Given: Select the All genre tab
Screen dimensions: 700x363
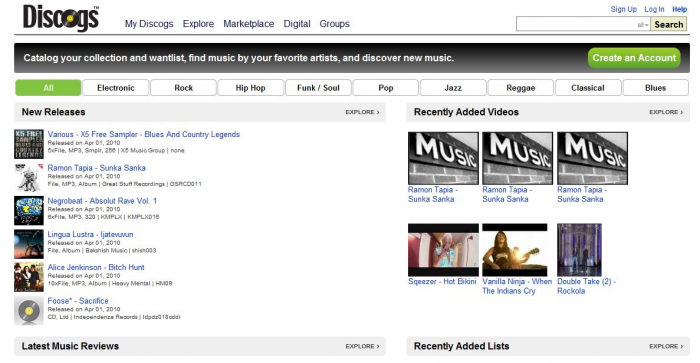Looking at the screenshot, I should click(x=48, y=88).
